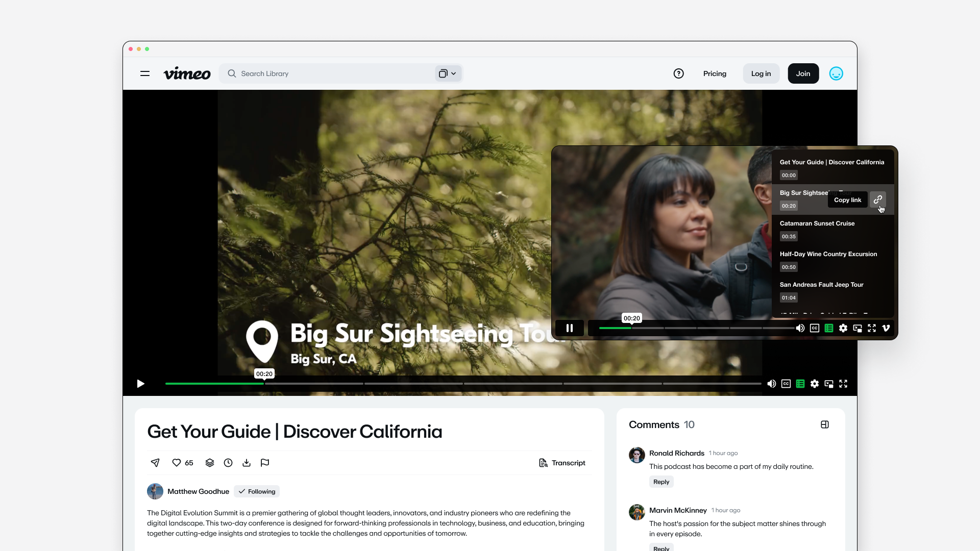Select Half-Day Wine Country Excursion chapter
Screen dimensions: 980x551
(828, 254)
